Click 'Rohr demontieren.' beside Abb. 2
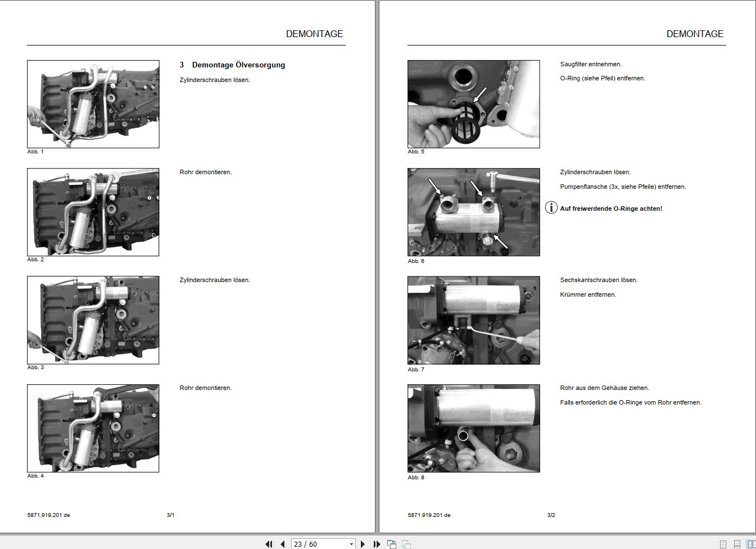 pyautogui.click(x=206, y=172)
